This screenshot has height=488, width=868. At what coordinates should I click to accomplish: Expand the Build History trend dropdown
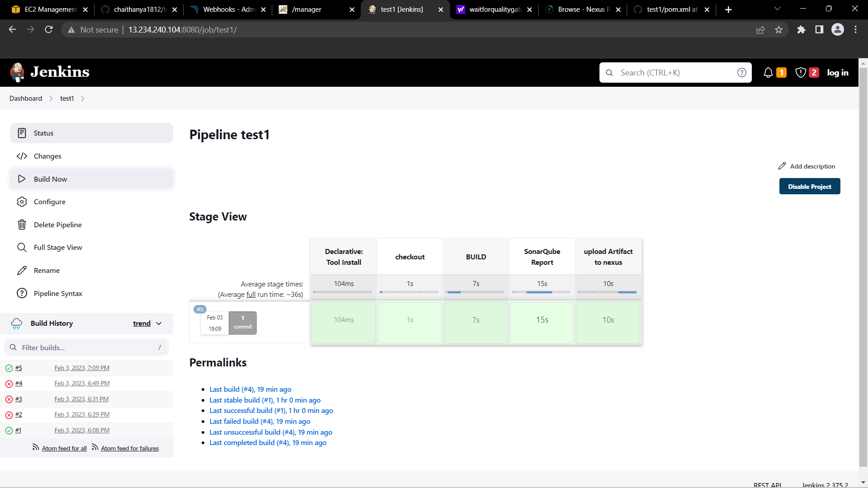(x=159, y=324)
